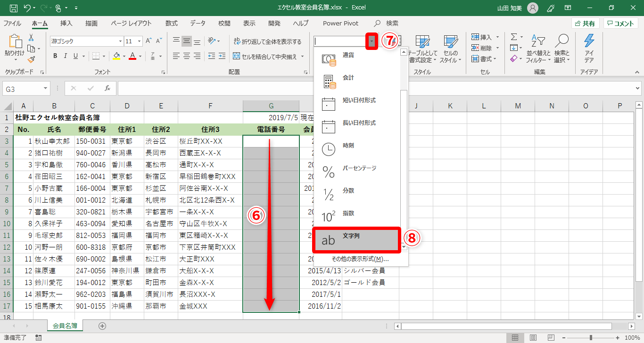Toggle center horizontal alignment
The height and width of the screenshot is (343, 644).
click(x=186, y=56)
